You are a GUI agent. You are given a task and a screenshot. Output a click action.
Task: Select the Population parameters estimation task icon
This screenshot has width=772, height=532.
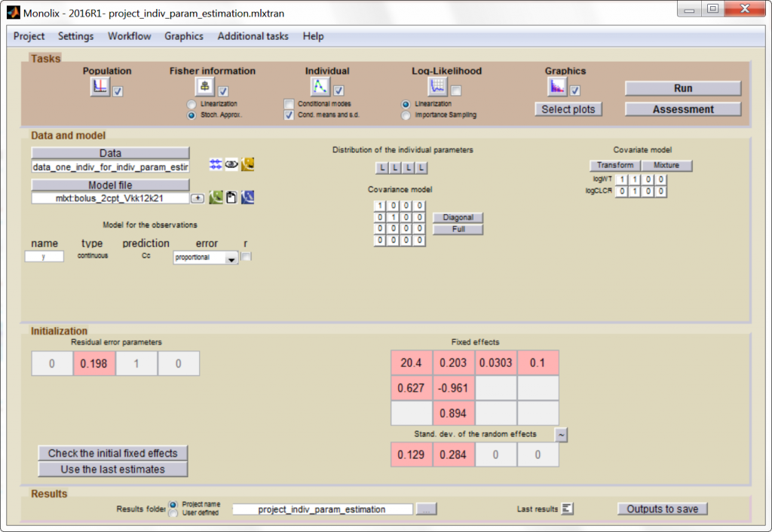tap(99, 87)
